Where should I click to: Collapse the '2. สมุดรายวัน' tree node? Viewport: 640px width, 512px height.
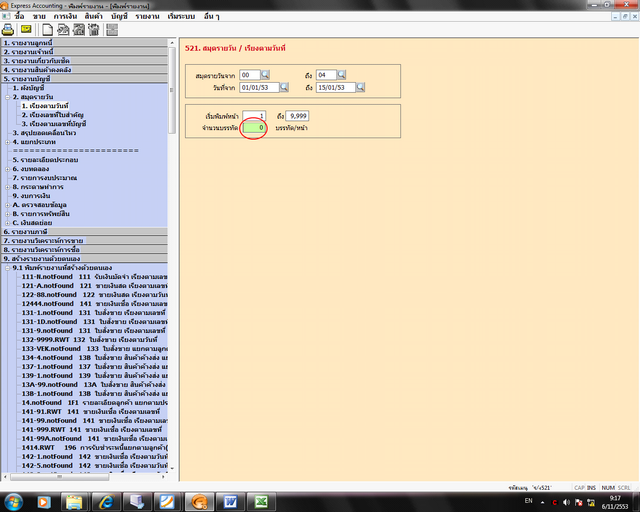[x=6, y=97]
